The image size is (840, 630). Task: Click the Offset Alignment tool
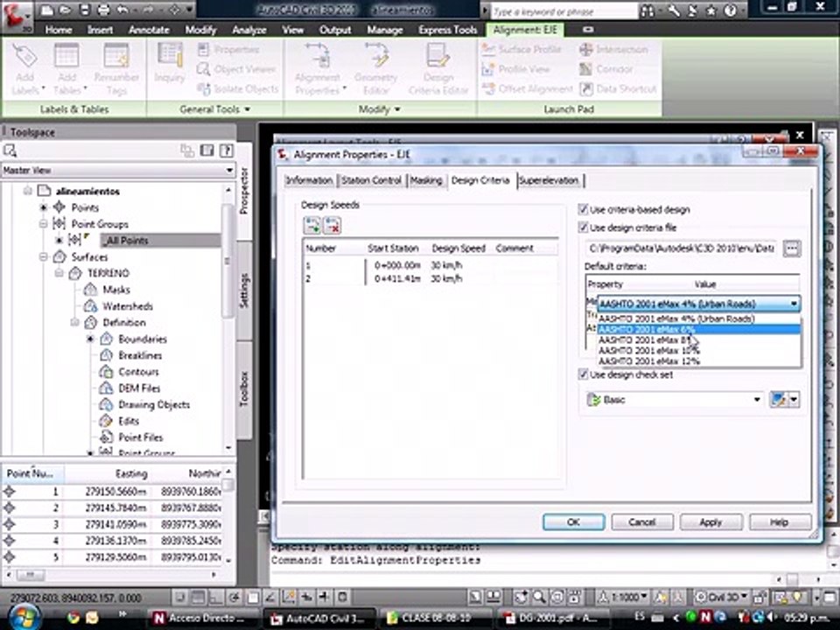[x=527, y=89]
